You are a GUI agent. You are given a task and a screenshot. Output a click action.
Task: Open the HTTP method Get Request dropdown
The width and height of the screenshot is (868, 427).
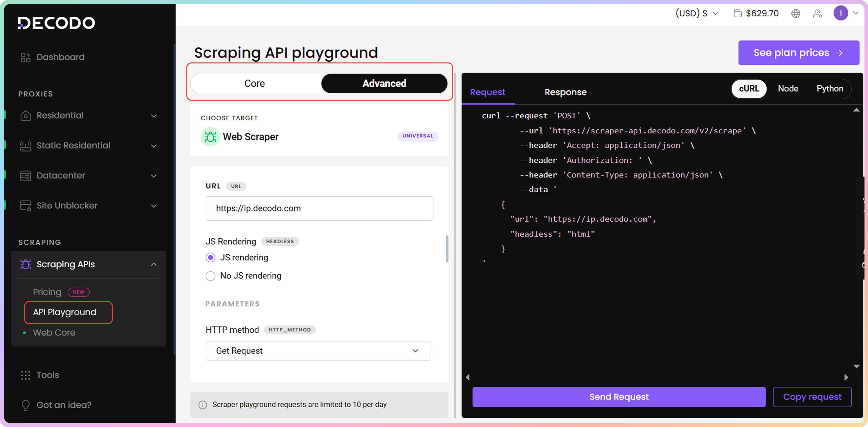[318, 351]
